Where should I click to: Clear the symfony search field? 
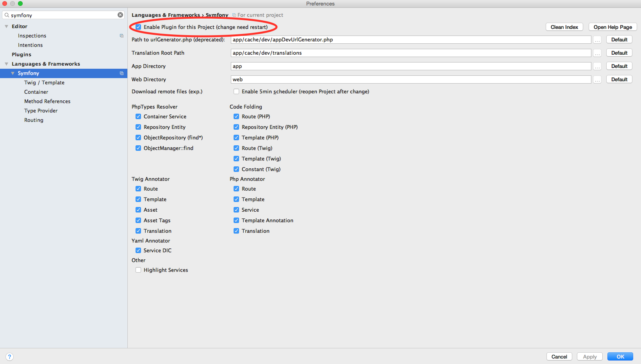coord(120,15)
